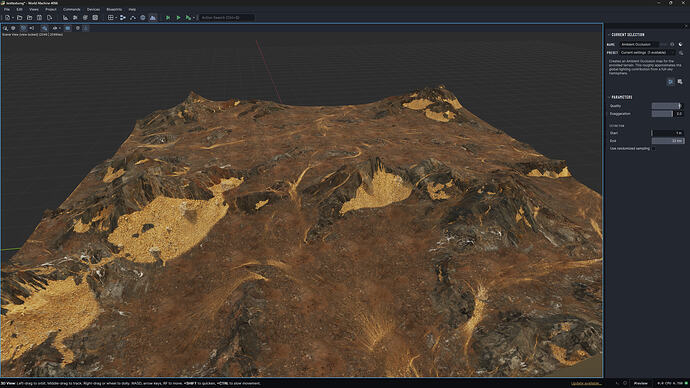690x388 pixels.
Task: Click the first green build icon
Action: coord(168,18)
